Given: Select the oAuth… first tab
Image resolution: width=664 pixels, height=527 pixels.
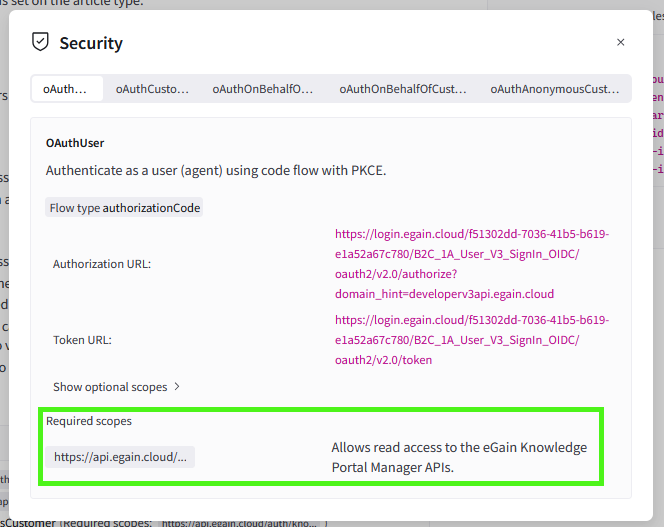Looking at the screenshot, I should pyautogui.click(x=67, y=89).
